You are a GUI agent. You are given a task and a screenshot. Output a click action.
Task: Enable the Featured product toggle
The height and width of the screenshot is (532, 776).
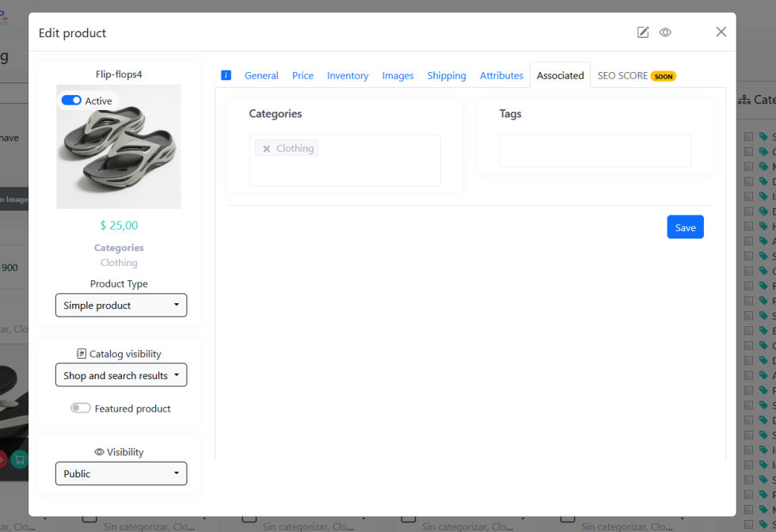(81, 408)
